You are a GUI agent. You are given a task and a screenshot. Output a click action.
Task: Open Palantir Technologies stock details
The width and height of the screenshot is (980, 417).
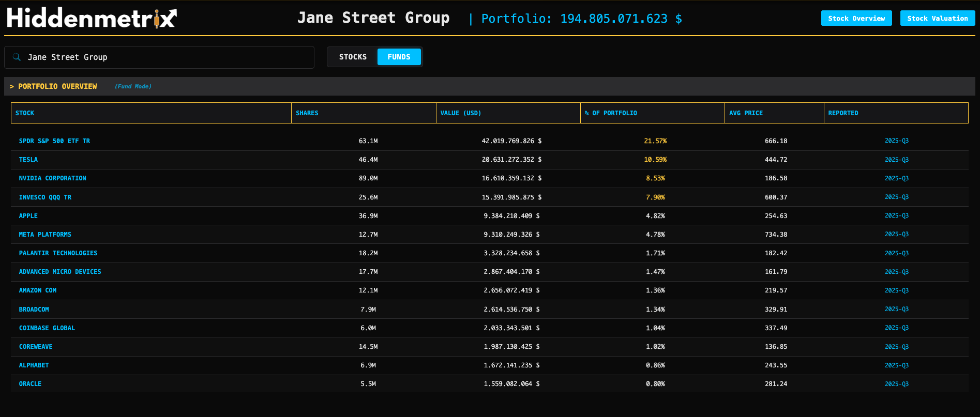pos(58,253)
